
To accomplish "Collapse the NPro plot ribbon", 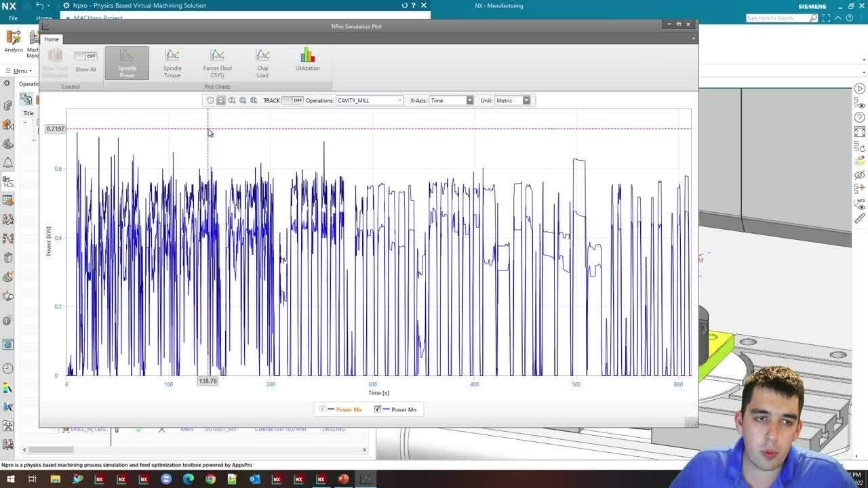I will (693, 39).
